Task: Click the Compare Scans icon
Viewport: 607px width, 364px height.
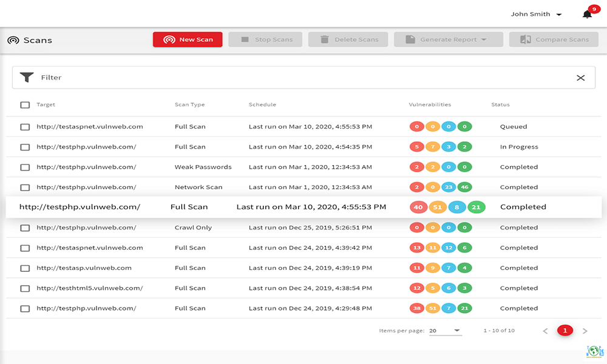Action: [x=525, y=39]
